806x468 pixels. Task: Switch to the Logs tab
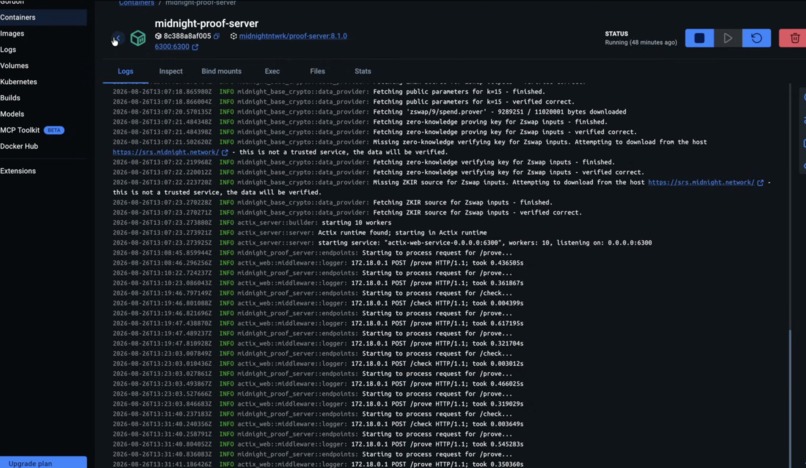click(125, 71)
